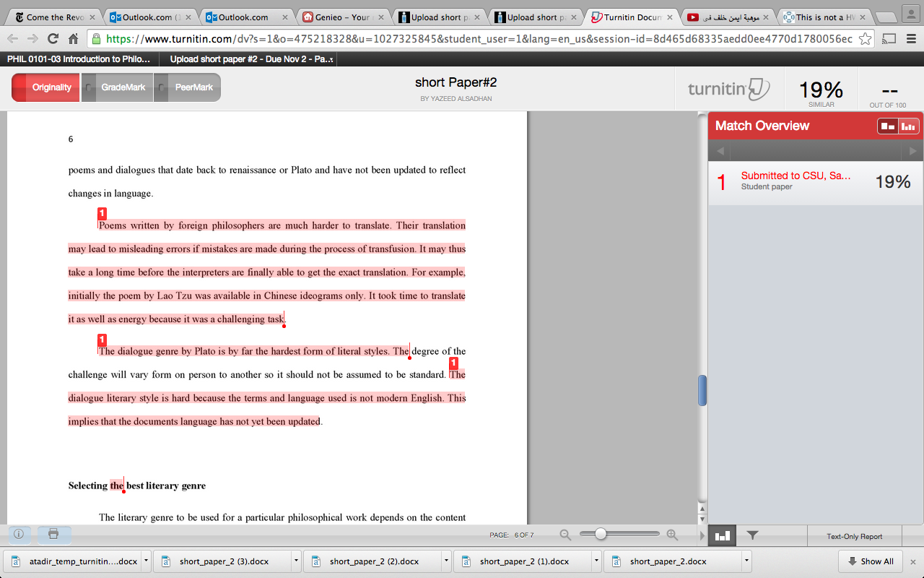Open dropdown for short_paper_2 (3).docx download
Viewport: 924px width, 578px height.
point(296,561)
